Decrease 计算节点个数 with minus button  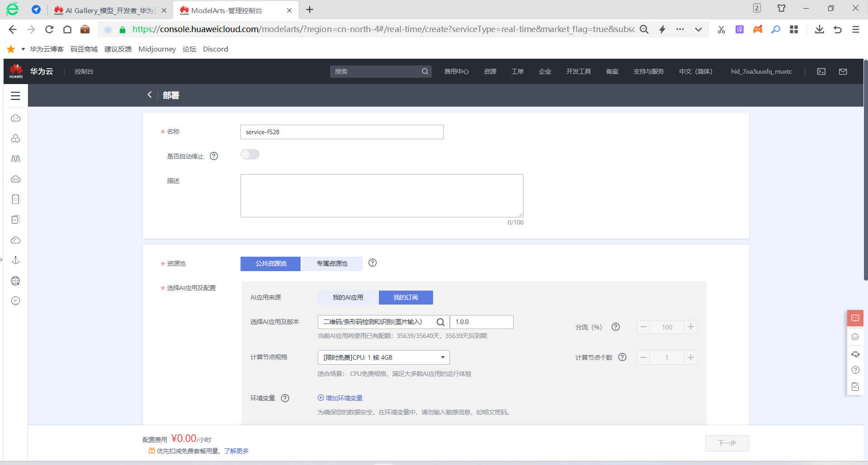tap(643, 357)
